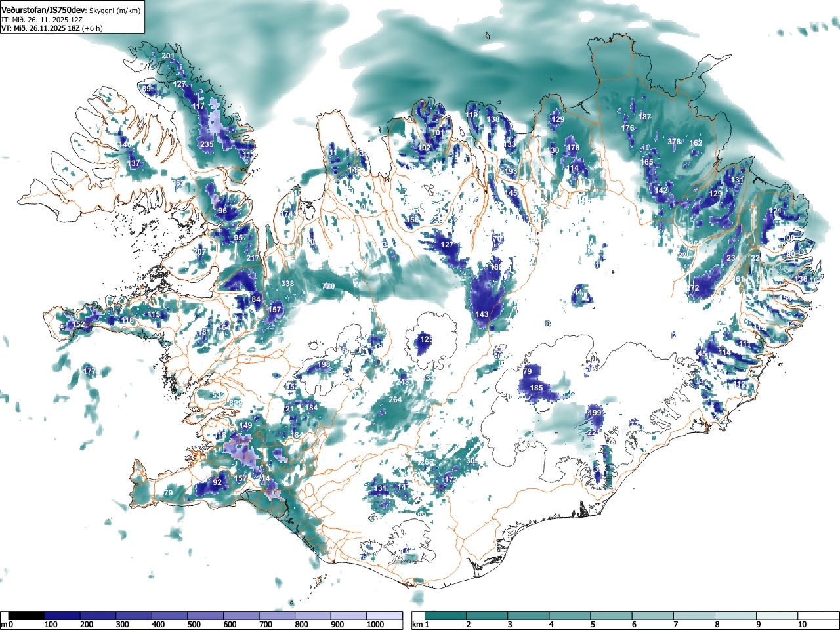Click the map value 84
The image size is (840, 630).
point(257,299)
